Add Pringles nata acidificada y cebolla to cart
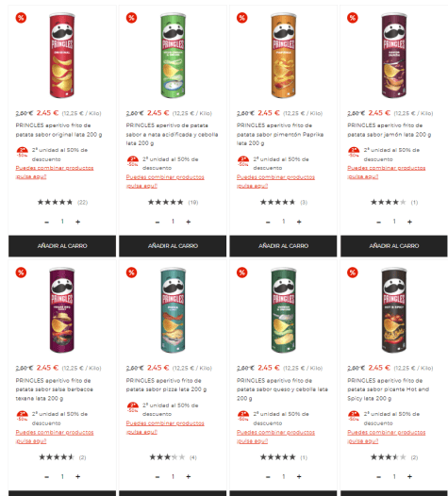Viewport: 448px width, 496px height. click(173, 246)
